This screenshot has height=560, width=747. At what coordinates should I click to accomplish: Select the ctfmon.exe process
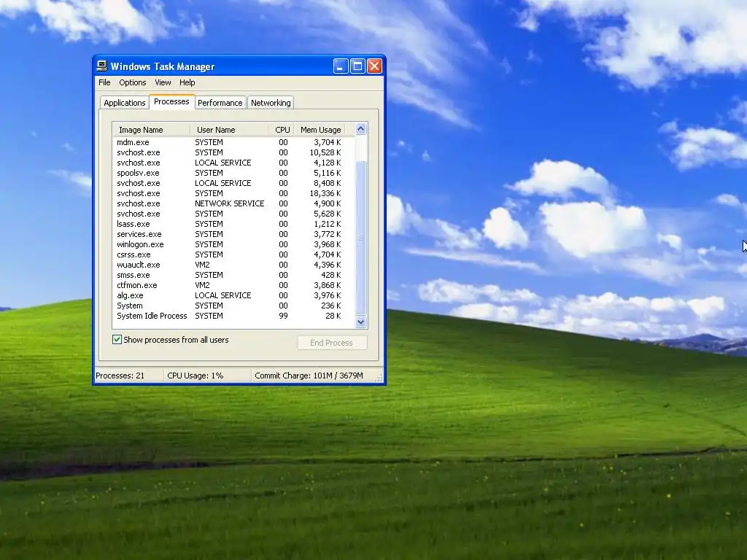coord(233,285)
